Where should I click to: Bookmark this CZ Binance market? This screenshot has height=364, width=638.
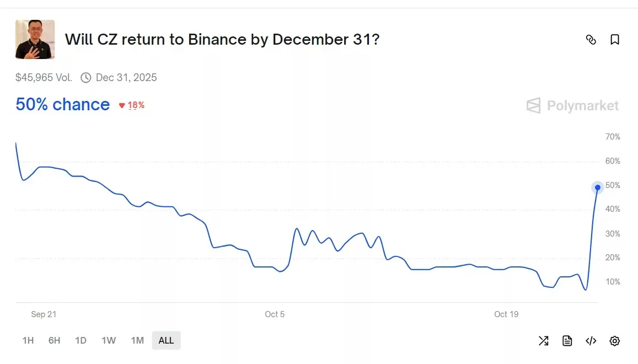pyautogui.click(x=614, y=40)
